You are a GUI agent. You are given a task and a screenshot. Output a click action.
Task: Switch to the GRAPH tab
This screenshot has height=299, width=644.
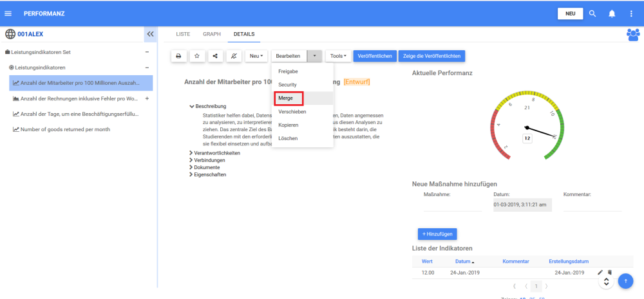(x=211, y=34)
